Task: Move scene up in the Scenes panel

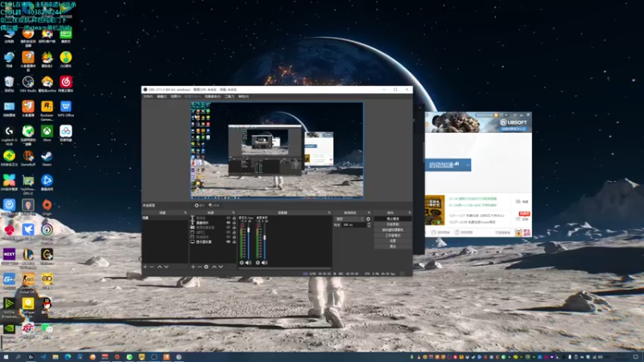Action: tap(159, 267)
